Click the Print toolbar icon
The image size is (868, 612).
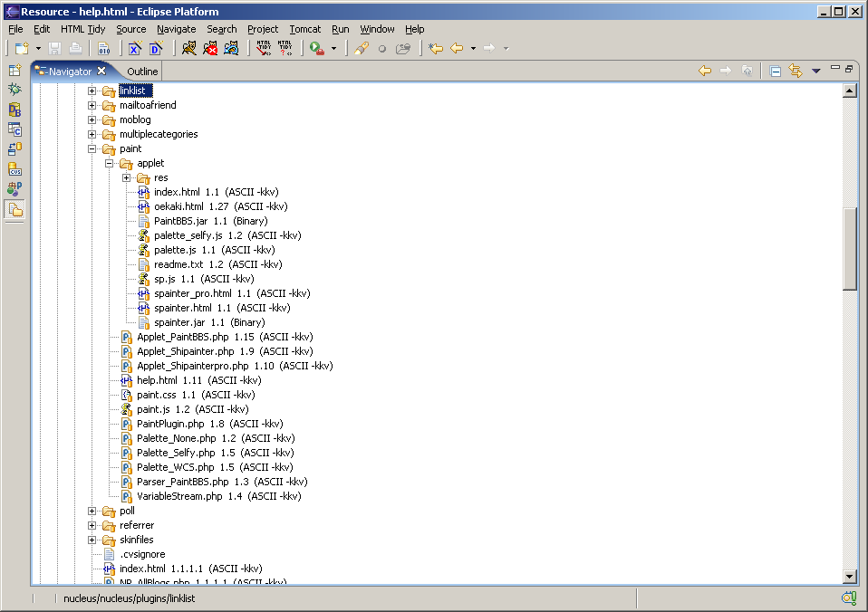pyautogui.click(x=75, y=49)
